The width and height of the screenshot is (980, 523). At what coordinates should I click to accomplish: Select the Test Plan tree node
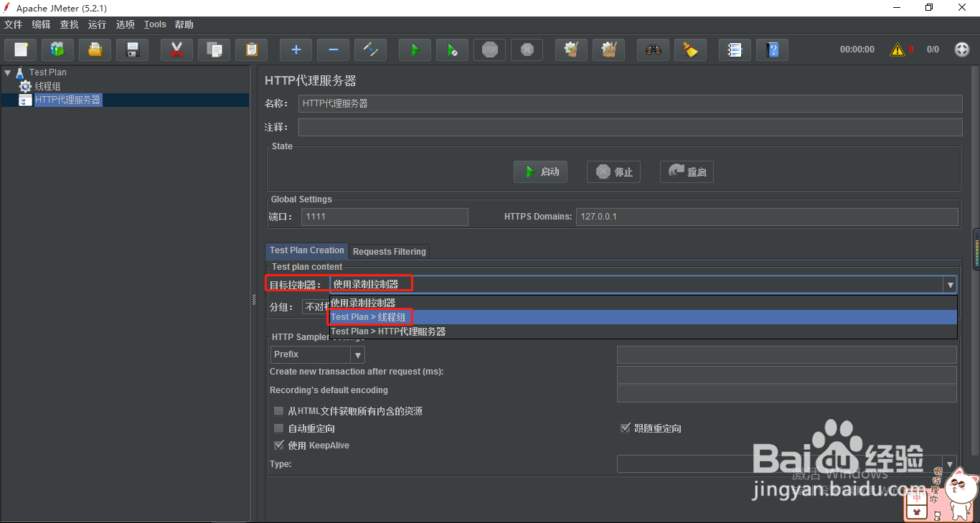(41, 72)
